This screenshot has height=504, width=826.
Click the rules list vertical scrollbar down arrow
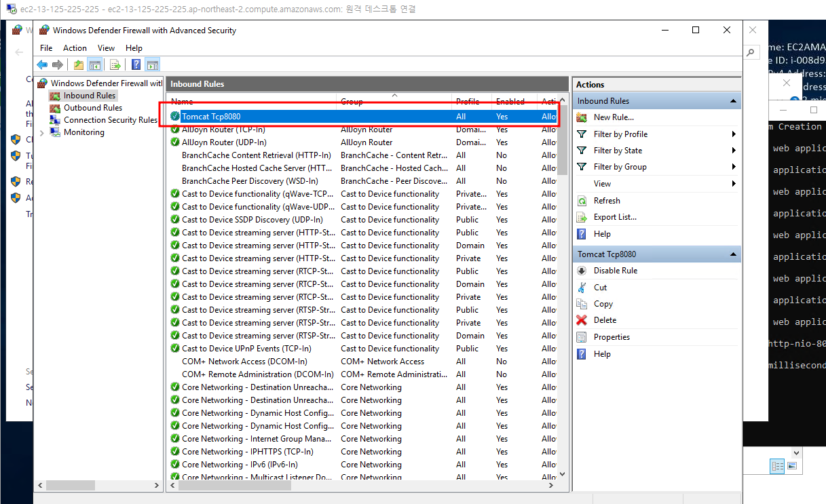coord(563,474)
